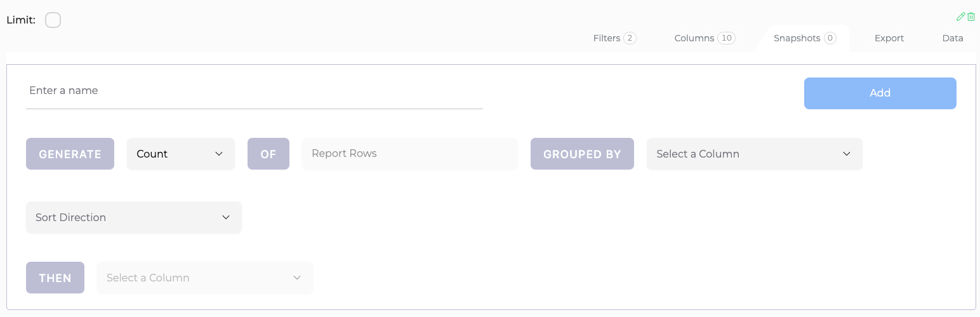Go to the Export tab
This screenshot has width=980, height=317.
click(x=889, y=38)
